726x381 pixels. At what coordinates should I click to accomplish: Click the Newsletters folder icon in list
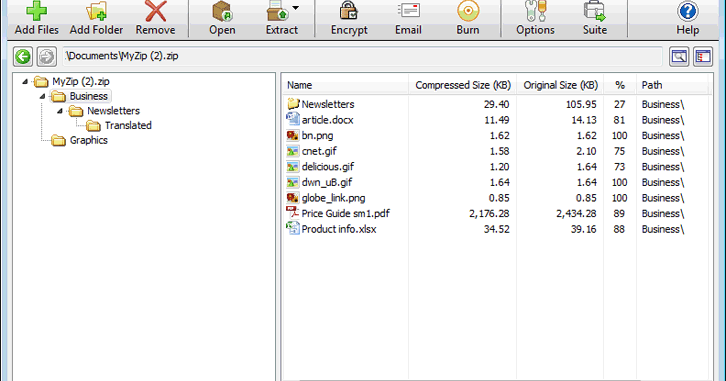pyautogui.click(x=293, y=104)
